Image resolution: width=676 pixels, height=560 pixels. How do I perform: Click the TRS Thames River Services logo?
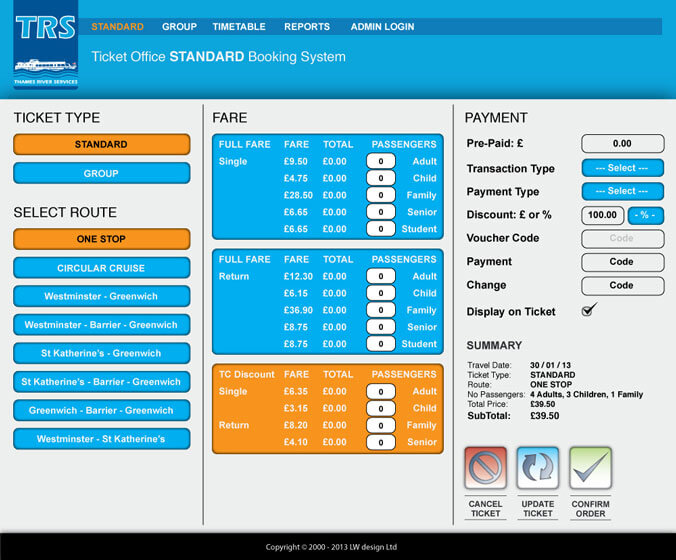coord(45,44)
